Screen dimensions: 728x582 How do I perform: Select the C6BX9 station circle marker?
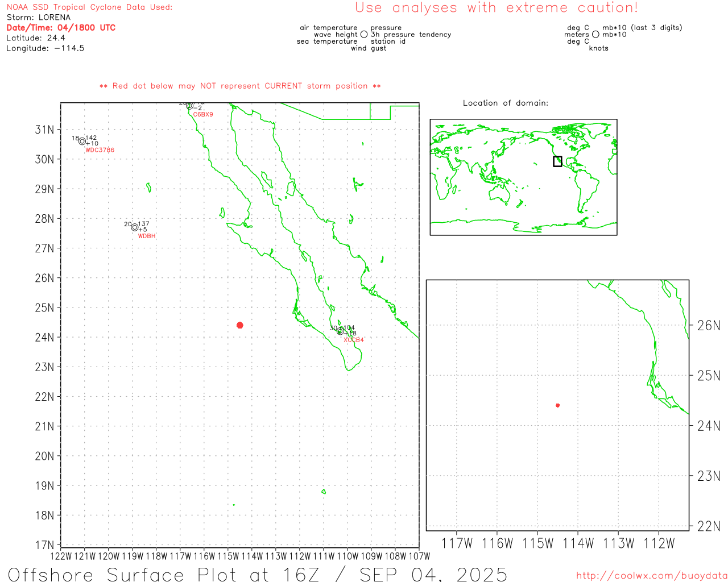189,106
